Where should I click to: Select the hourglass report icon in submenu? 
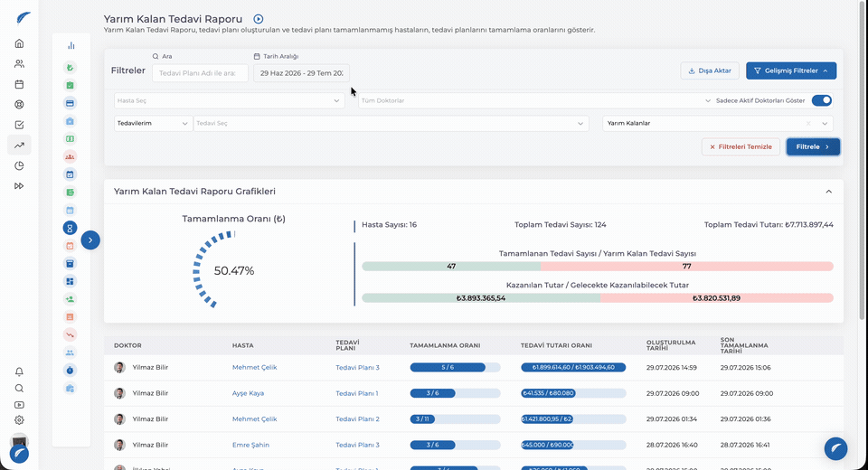(x=70, y=228)
